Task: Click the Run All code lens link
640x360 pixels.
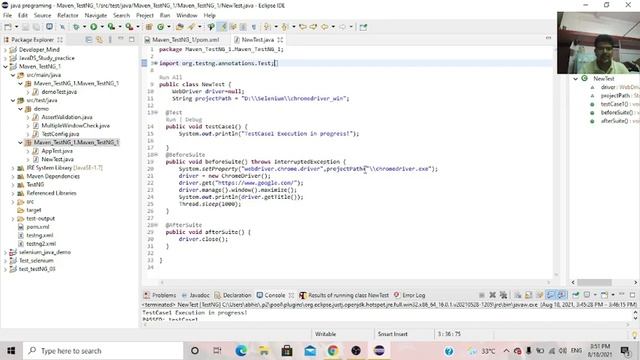Action: tap(170, 77)
